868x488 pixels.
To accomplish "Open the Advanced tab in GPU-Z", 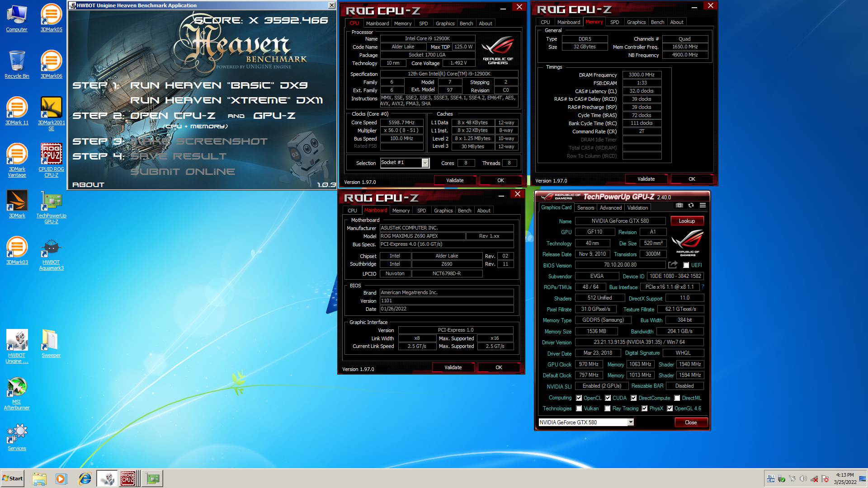I will 610,208.
